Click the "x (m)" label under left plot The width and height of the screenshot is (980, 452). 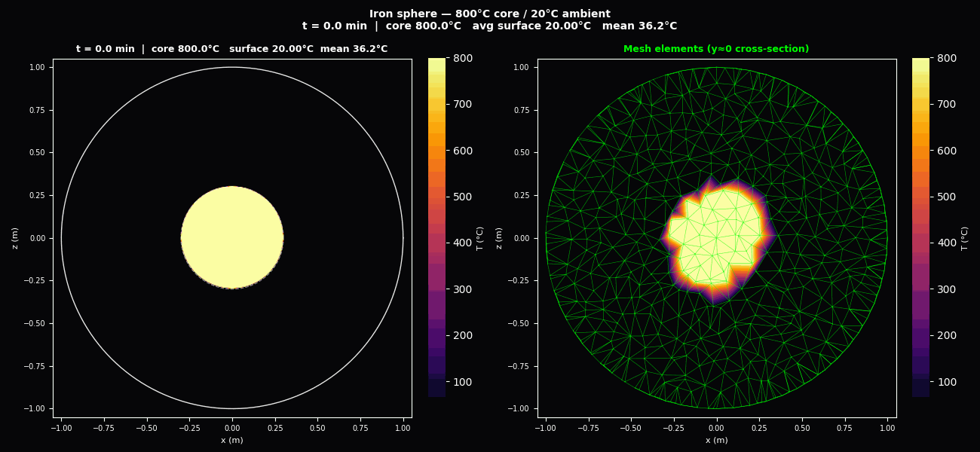231,440
